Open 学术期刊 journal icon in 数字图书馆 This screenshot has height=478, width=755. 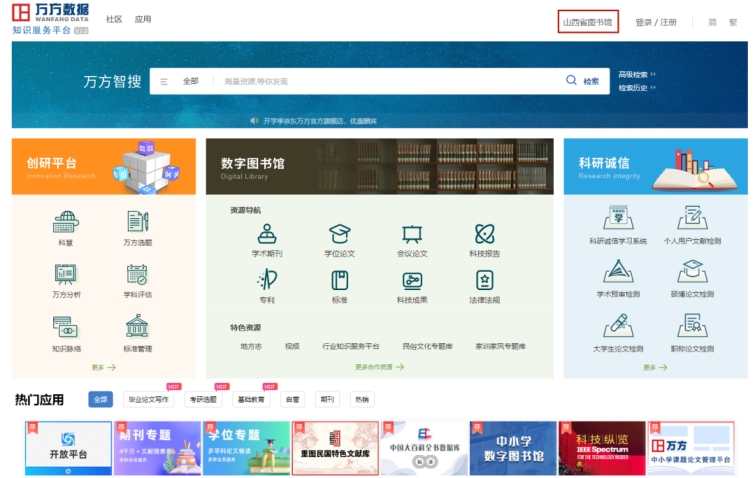pos(267,234)
